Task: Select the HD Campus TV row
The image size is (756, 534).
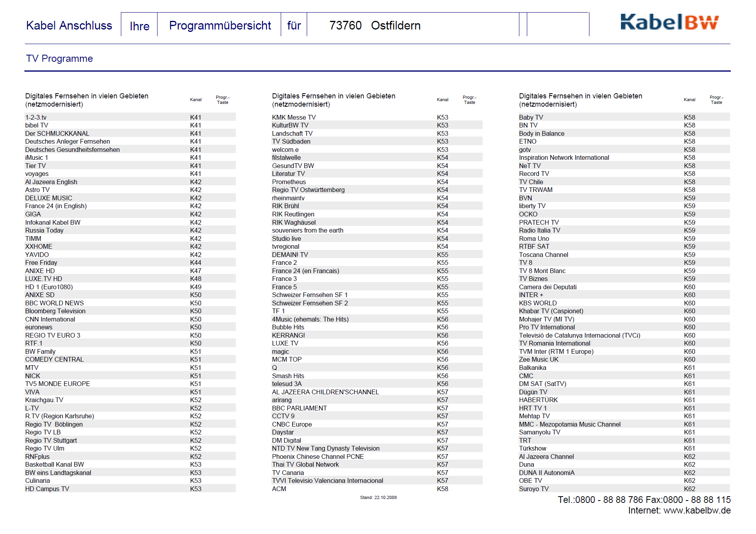Action: point(47,489)
